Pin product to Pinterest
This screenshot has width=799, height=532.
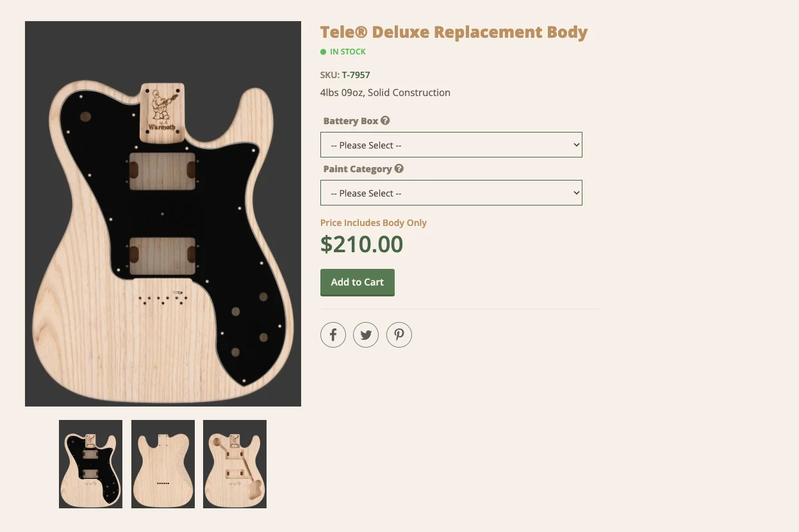pyautogui.click(x=399, y=335)
